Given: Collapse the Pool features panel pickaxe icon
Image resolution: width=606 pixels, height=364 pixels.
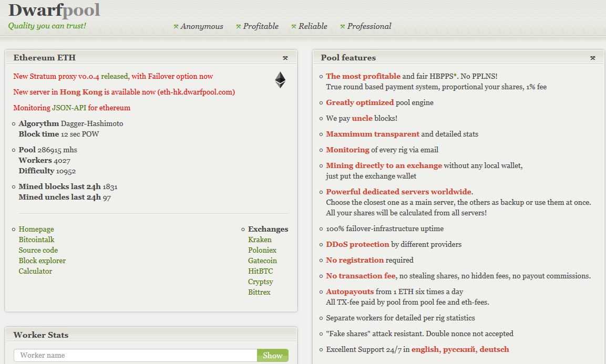Looking at the screenshot, I should click(x=592, y=58).
